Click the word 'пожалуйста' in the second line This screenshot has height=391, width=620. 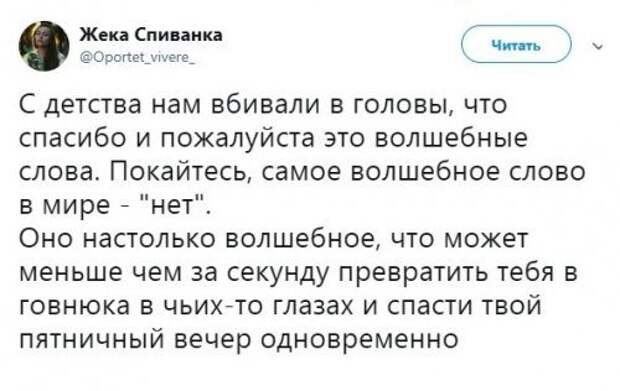(x=238, y=140)
